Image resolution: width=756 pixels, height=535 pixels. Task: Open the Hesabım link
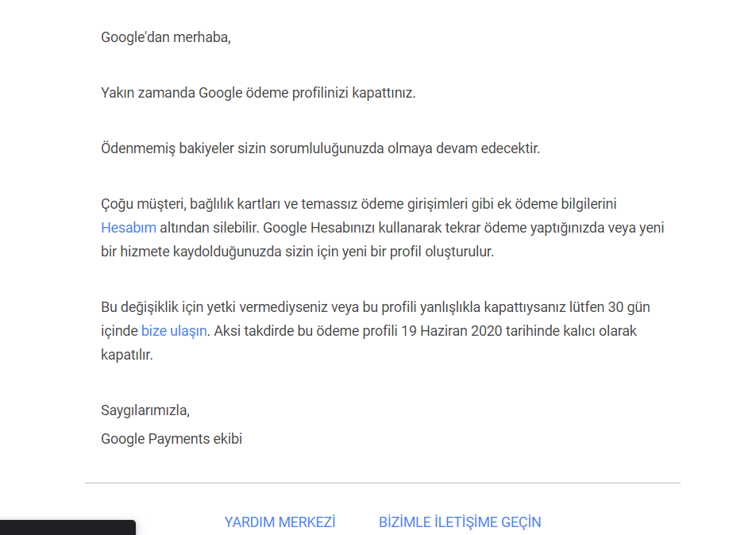click(128, 228)
